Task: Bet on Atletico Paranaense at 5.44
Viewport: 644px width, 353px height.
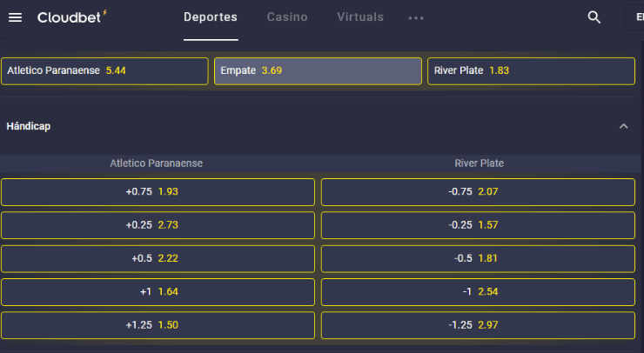Action: click(104, 70)
